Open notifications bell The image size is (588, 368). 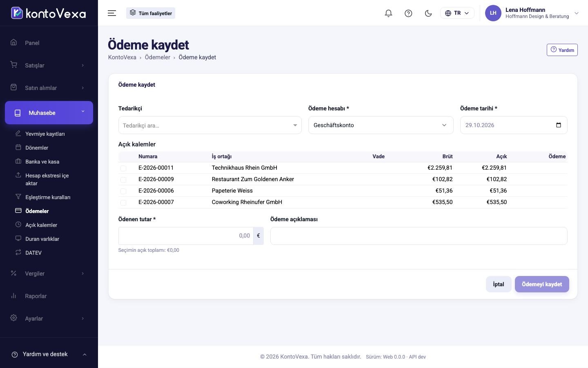(x=388, y=13)
